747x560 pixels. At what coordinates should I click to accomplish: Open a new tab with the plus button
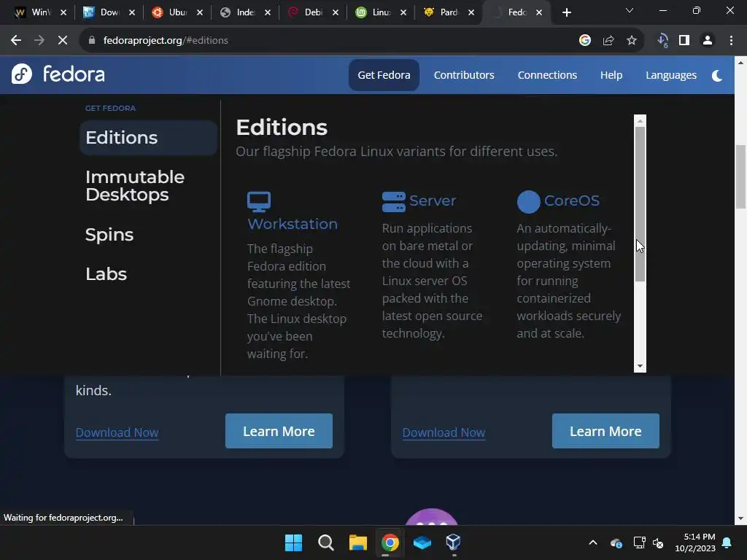[x=566, y=12]
